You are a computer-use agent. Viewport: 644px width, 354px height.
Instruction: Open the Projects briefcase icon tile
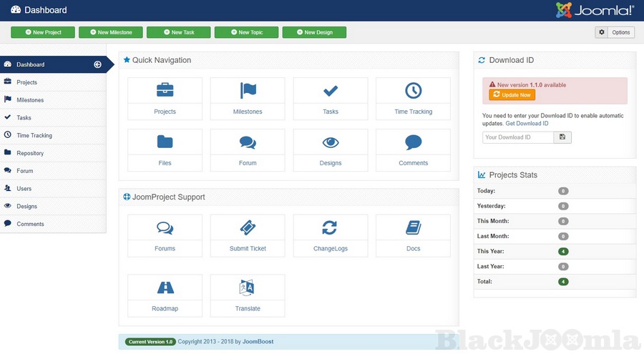pyautogui.click(x=165, y=98)
